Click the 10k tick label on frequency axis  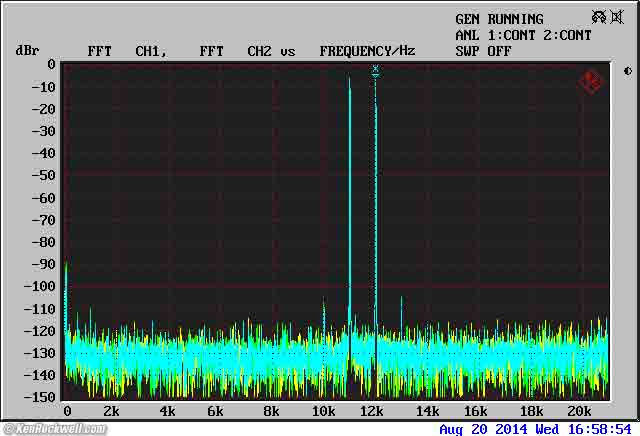click(x=323, y=412)
